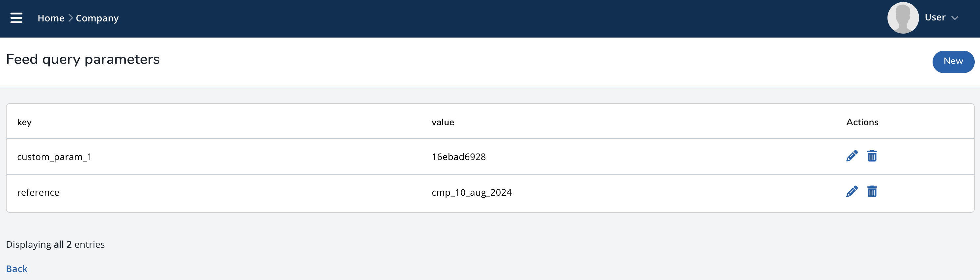Select the cmp_10_aug_2024 value cell
This screenshot has height=280, width=980.
(471, 192)
